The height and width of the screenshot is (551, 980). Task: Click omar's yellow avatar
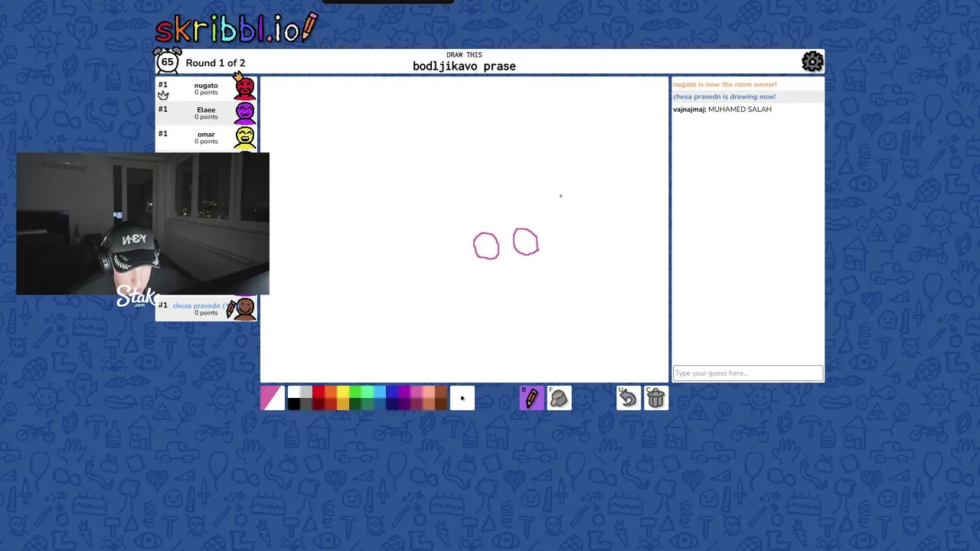pos(244,137)
